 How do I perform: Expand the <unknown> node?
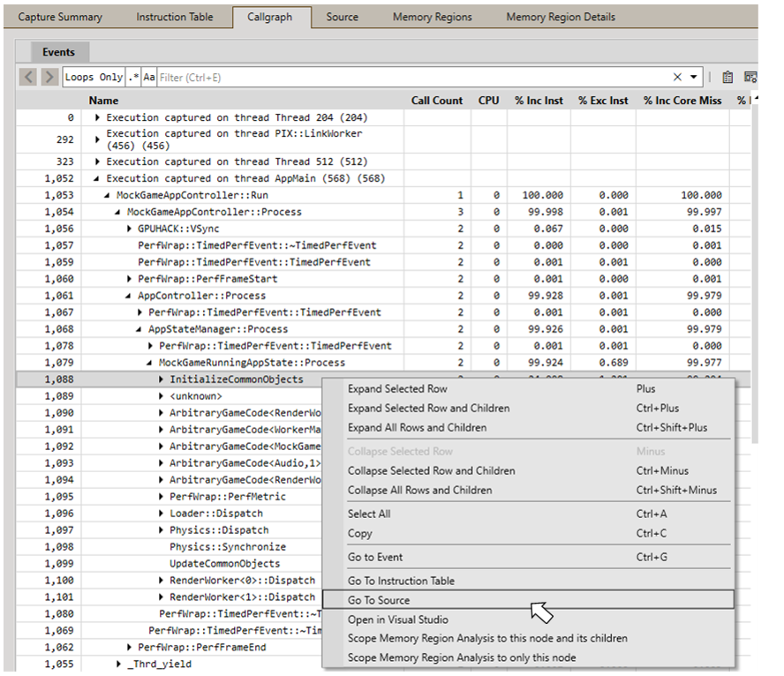(x=161, y=396)
